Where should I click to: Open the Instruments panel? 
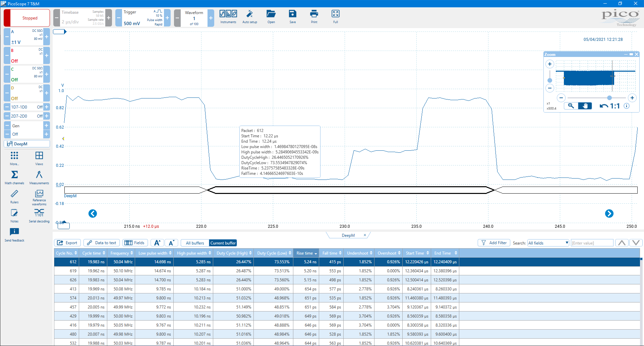click(x=228, y=16)
